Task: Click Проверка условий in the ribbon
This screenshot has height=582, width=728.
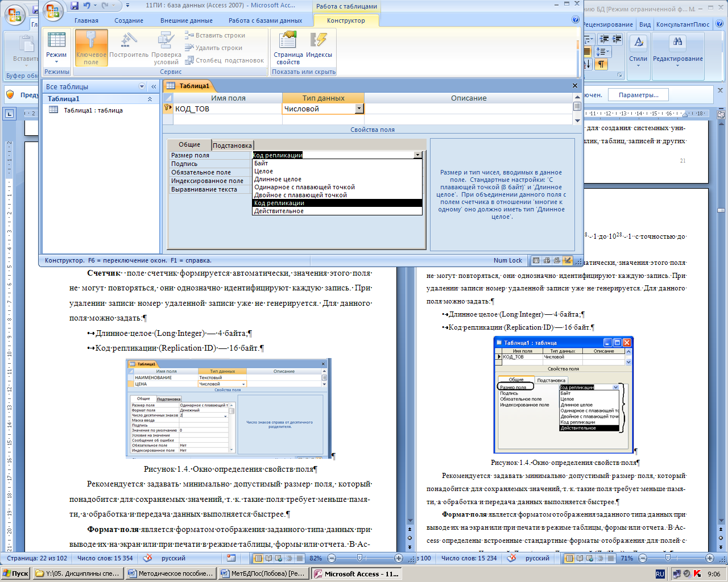Action: tap(166, 48)
